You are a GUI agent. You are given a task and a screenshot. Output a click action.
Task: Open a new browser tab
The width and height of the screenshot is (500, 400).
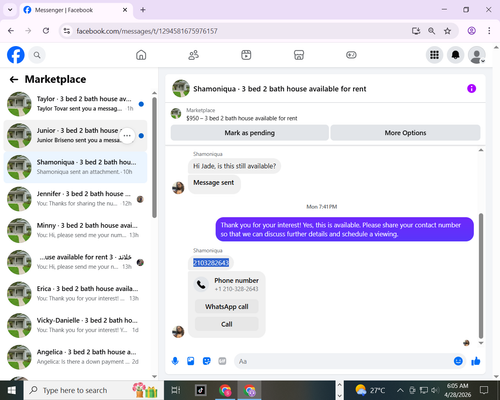(143, 10)
